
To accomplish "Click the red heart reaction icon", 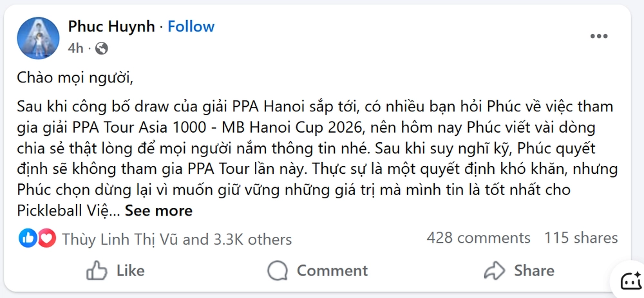I will tap(46, 239).
